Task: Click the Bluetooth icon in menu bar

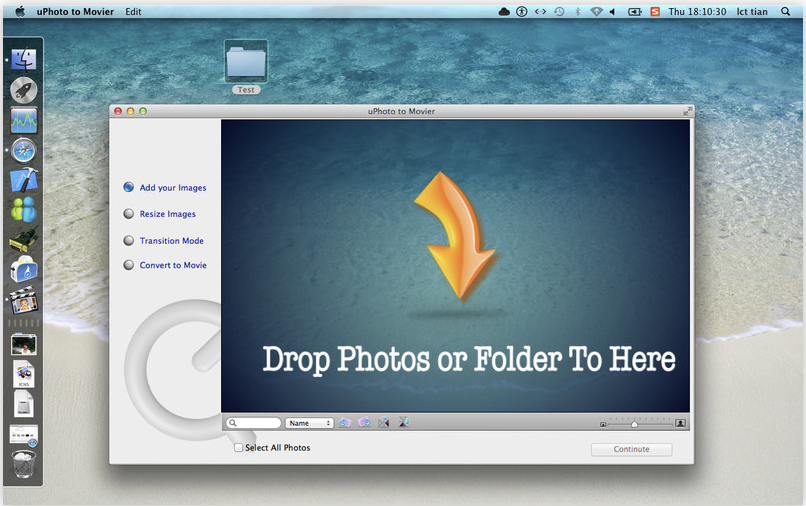Action: click(x=578, y=11)
